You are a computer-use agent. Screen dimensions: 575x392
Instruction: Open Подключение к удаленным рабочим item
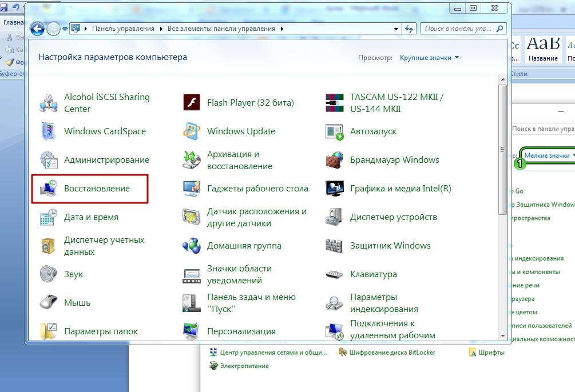pos(382,329)
